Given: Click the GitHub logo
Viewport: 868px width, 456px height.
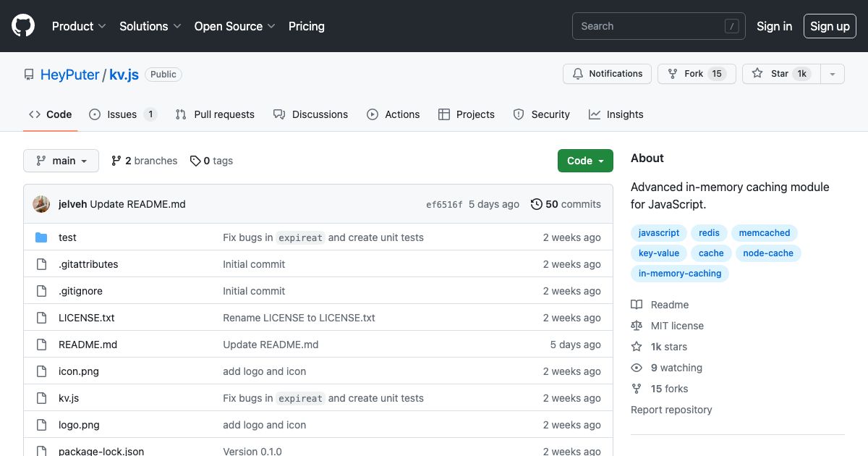Looking at the screenshot, I should (22, 25).
